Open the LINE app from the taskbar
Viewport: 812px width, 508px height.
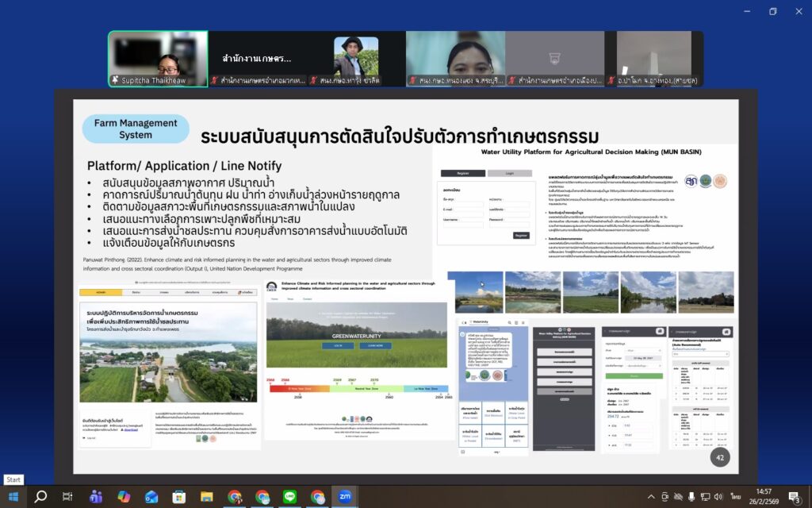(x=289, y=497)
